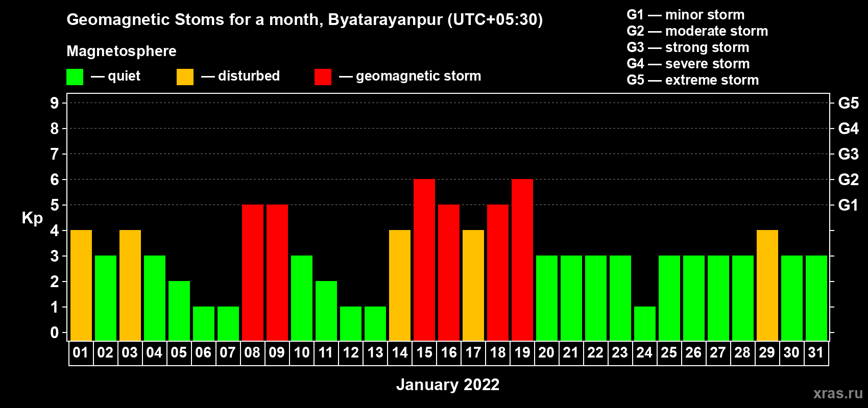Viewport: 868px width, 408px height.
Task: Click the '06' date label
Action: (203, 352)
